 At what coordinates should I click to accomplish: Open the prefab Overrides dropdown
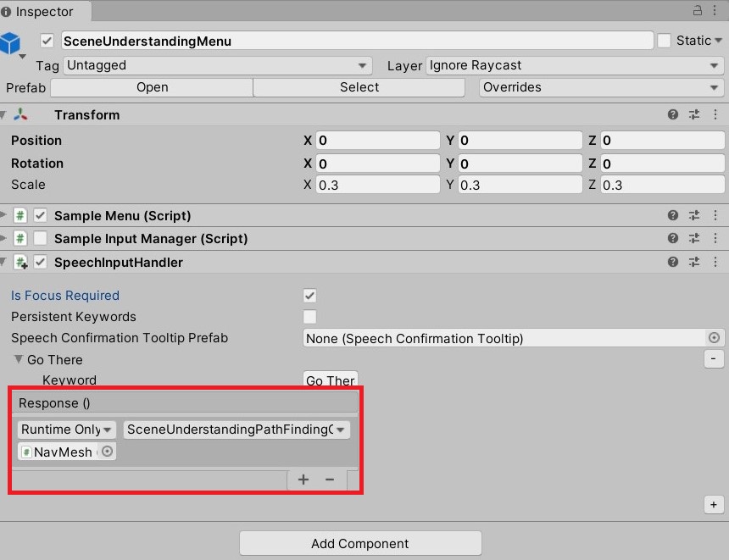[x=601, y=87]
